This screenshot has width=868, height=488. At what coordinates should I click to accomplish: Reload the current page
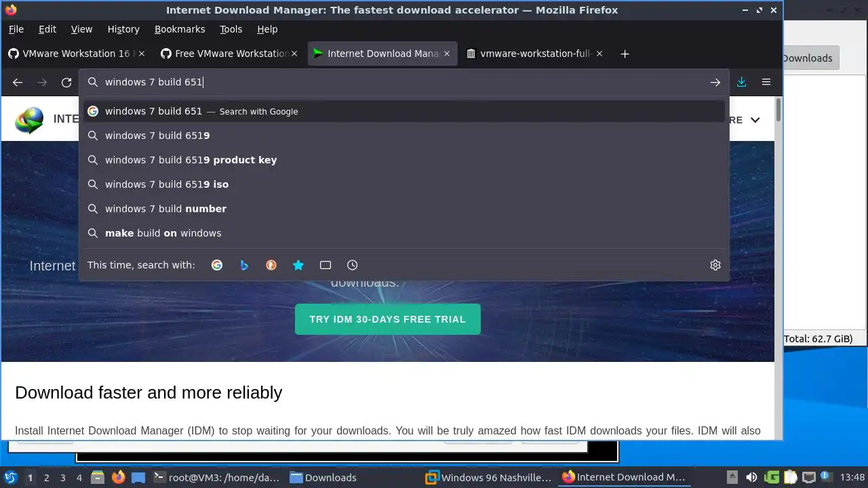[66, 82]
